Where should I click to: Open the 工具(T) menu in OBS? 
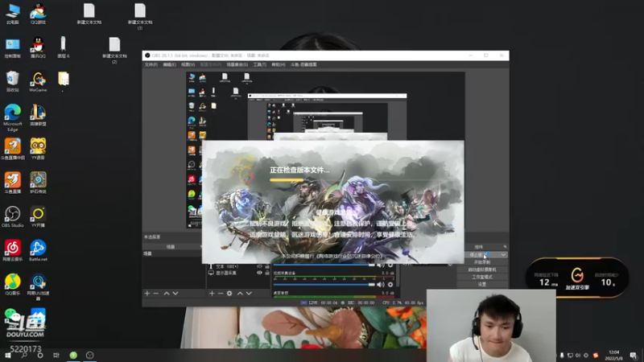[259, 65]
